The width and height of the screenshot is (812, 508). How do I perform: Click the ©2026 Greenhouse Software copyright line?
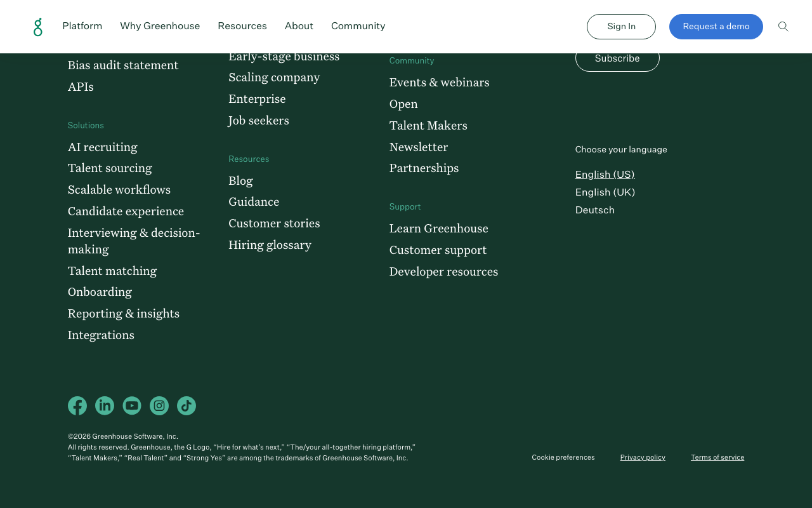(123, 436)
